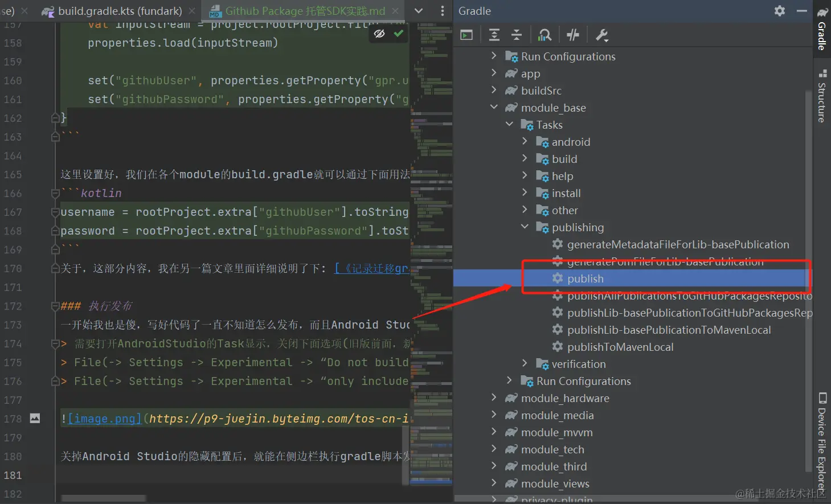The image size is (831, 504).
Task: Select generateMetadataFileForLib-basePublication task
Action: point(678,244)
